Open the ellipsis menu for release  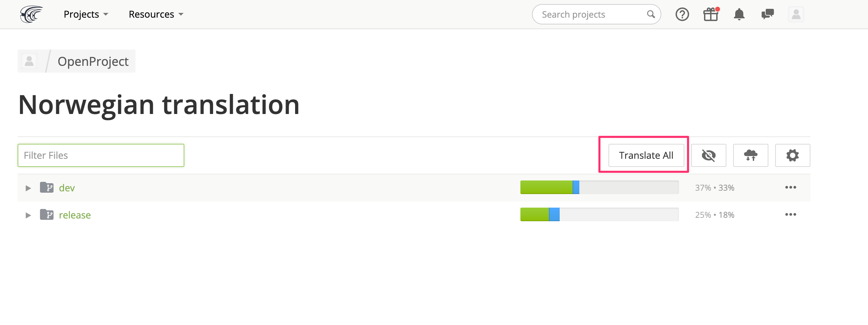tap(791, 214)
